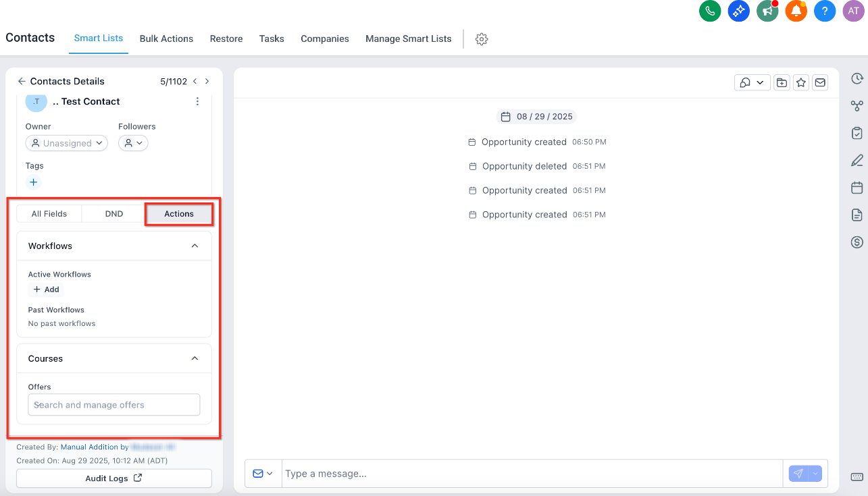Click the keyboard icon at bottom right
Viewport: 868px width, 496px height.
click(857, 476)
